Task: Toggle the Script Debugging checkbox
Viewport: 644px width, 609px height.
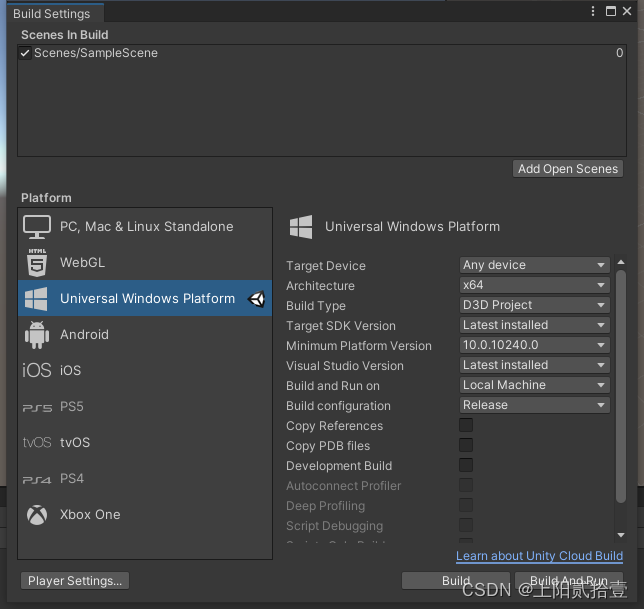Action: pos(466,525)
